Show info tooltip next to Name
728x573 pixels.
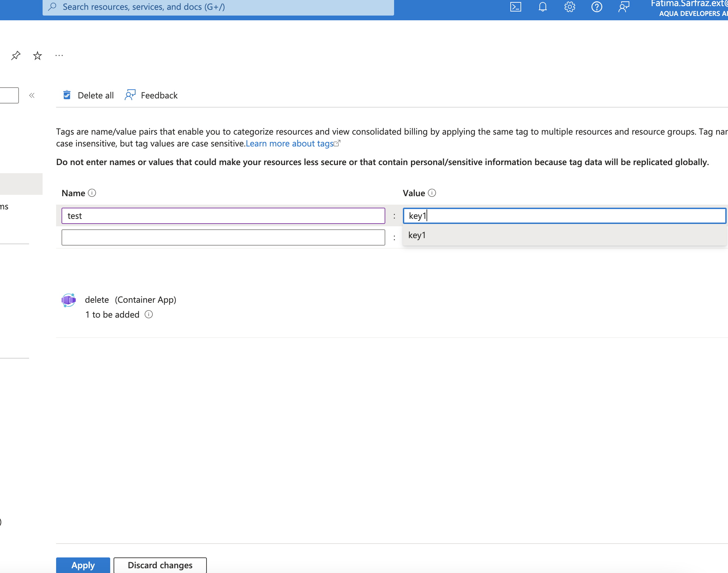click(x=92, y=193)
